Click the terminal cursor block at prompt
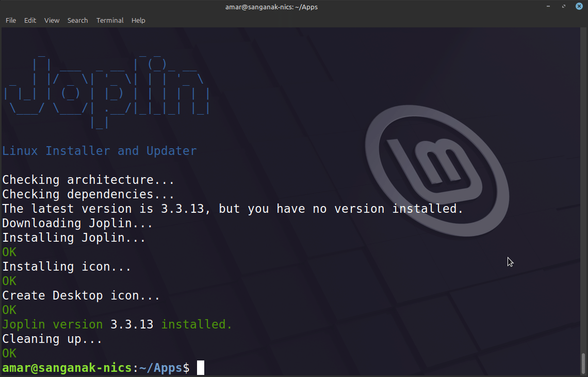Image resolution: width=588 pixels, height=377 pixels. [201, 368]
